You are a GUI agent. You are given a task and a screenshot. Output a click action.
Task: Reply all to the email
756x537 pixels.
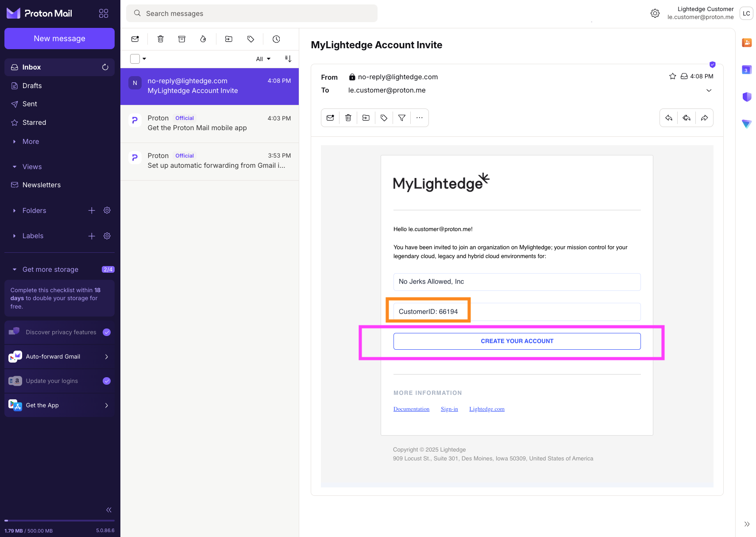687,118
